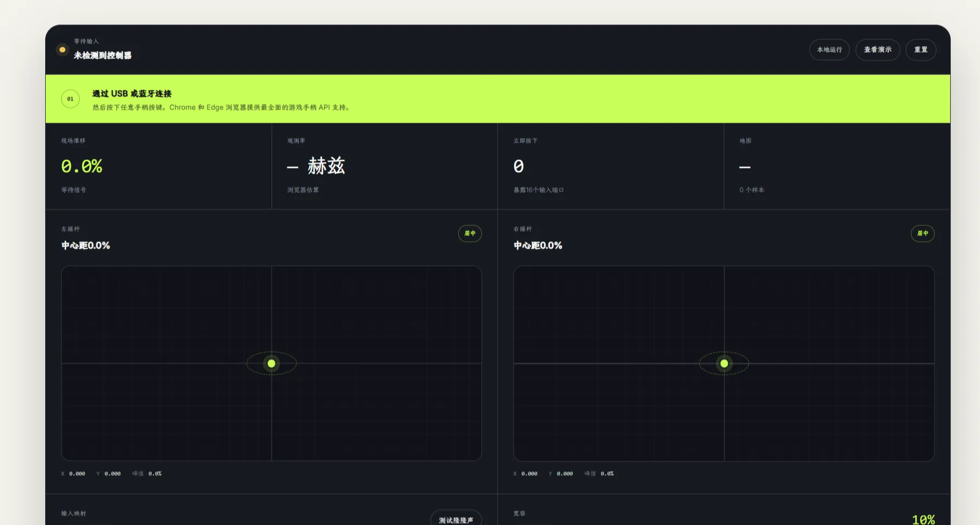The image size is (980, 525).
Task: Click the 0 个样本 sample count
Action: tap(752, 190)
